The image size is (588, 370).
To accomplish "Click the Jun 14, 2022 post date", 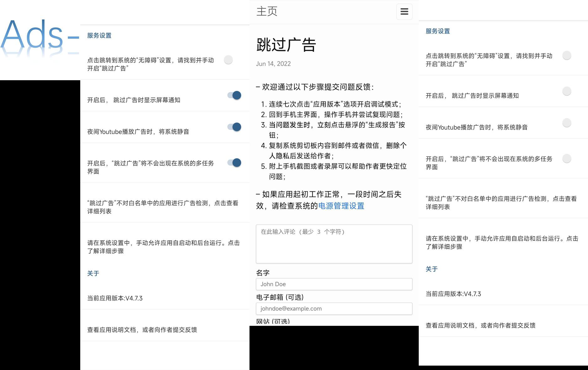I will pyautogui.click(x=273, y=64).
